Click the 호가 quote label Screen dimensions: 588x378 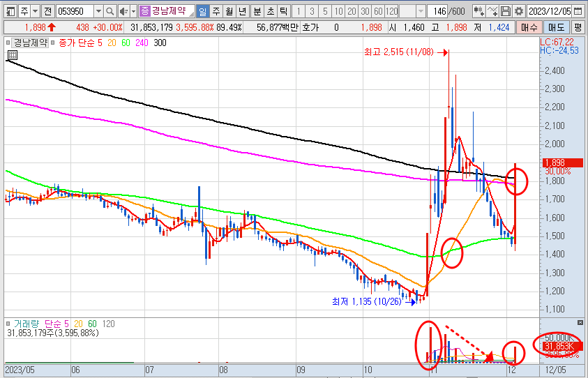310,27
